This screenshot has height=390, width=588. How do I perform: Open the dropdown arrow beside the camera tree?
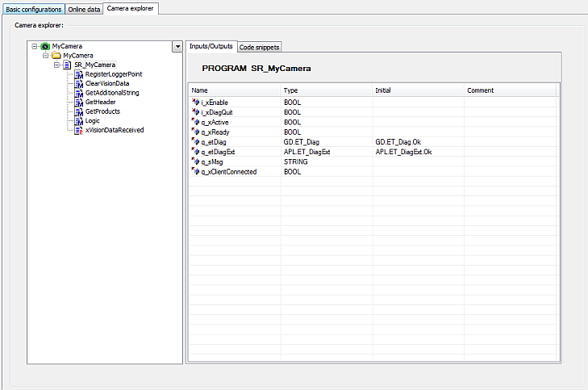[177, 47]
